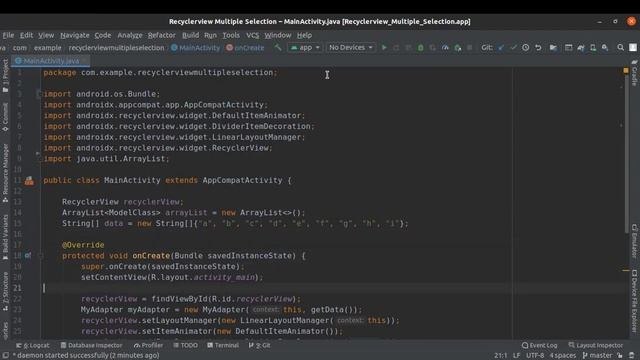Start debugging with the green bug icon

[x=420, y=48]
